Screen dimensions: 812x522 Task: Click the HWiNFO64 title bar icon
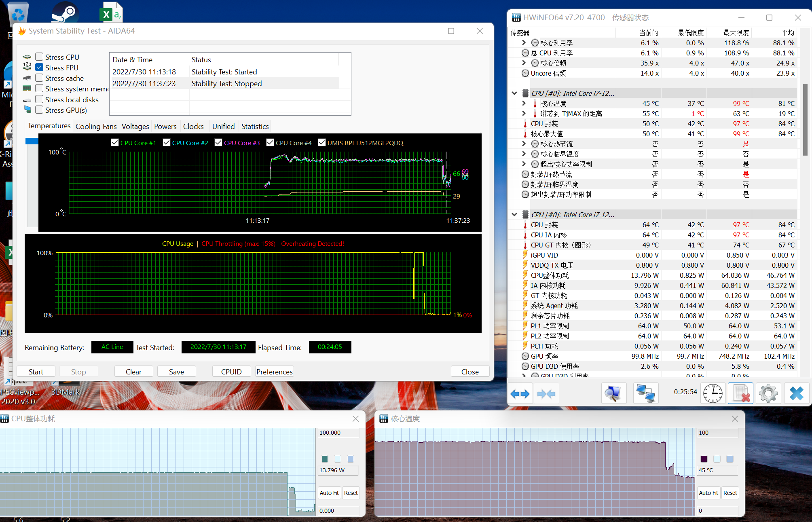pyautogui.click(x=516, y=17)
